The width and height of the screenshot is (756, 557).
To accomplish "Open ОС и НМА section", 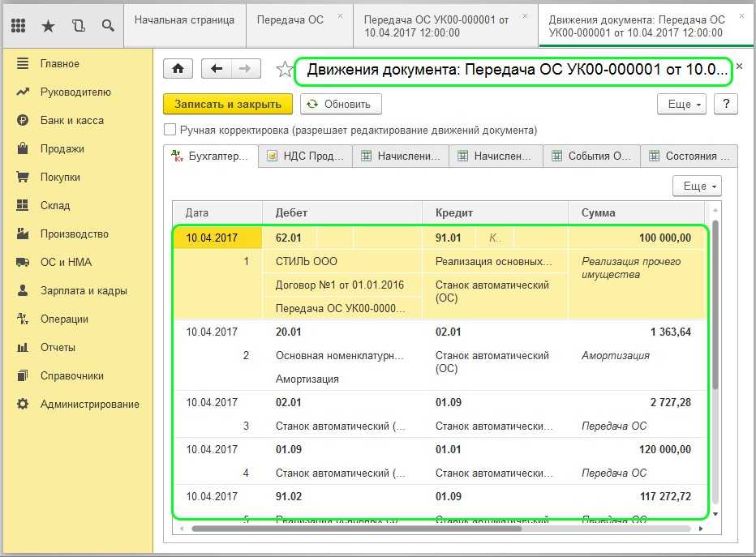I will click(66, 262).
